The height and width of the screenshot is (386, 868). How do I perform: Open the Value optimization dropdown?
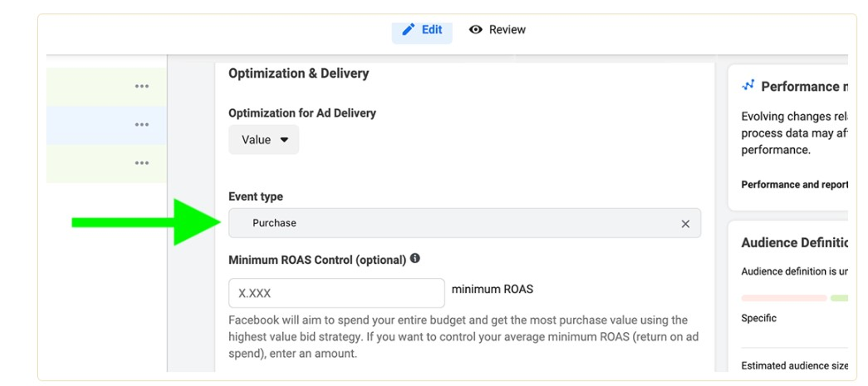click(x=263, y=140)
